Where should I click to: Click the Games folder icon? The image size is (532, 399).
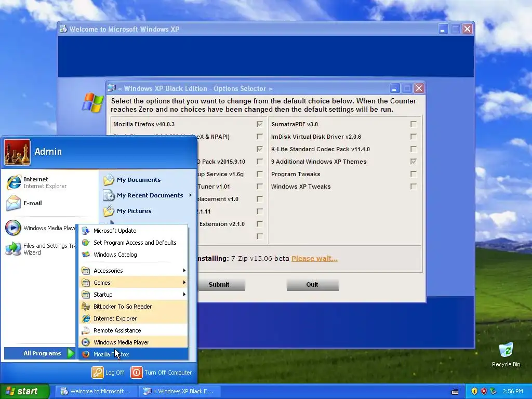[x=86, y=283]
